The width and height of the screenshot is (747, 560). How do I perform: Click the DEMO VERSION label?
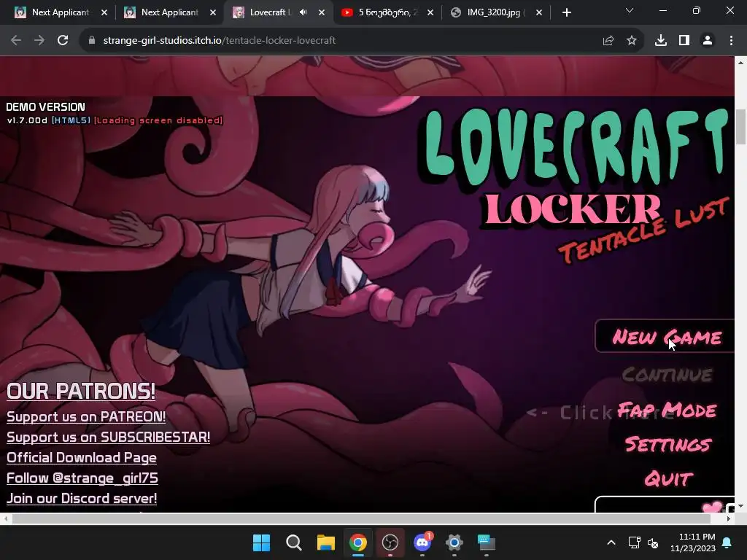point(45,106)
